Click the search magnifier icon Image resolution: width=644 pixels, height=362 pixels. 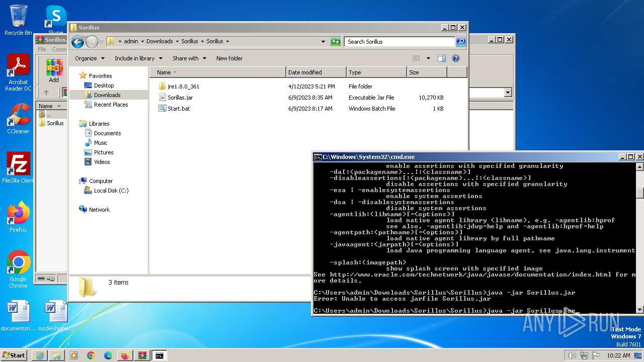click(461, 42)
